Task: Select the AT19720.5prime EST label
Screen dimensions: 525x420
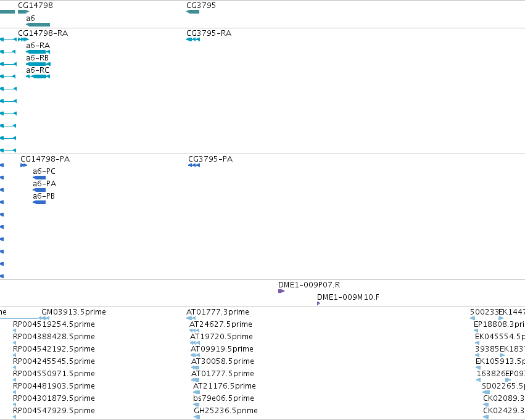Action: 221,337
